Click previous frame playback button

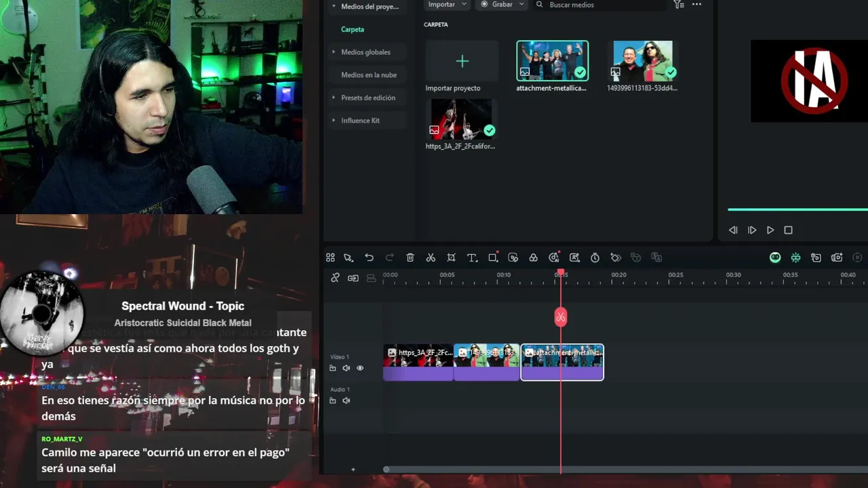tap(733, 230)
